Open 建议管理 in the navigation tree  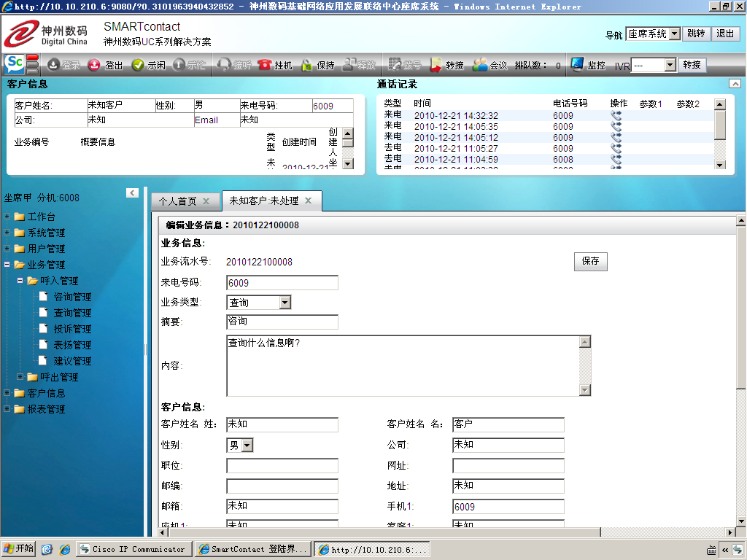(x=72, y=361)
